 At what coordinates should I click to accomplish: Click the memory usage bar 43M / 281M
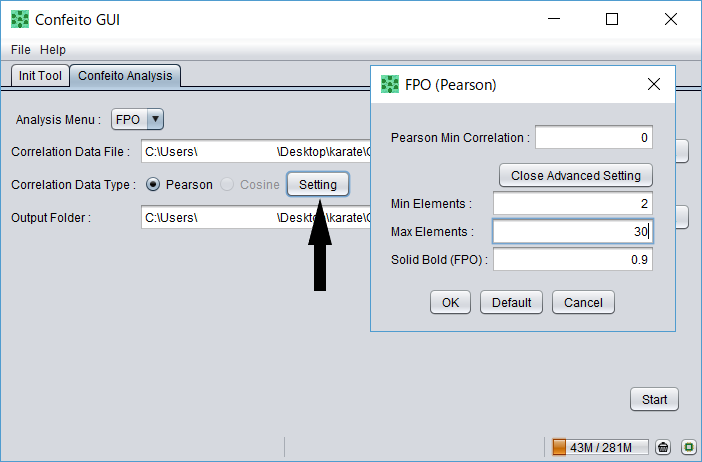click(x=600, y=447)
